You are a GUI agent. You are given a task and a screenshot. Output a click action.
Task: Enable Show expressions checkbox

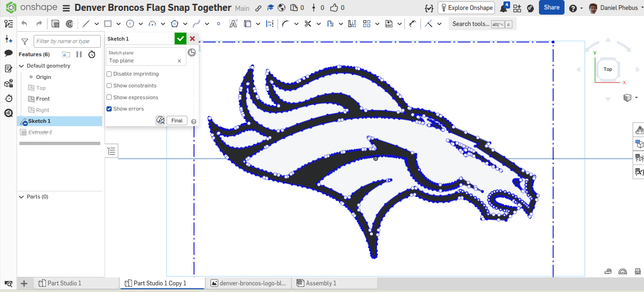109,97
